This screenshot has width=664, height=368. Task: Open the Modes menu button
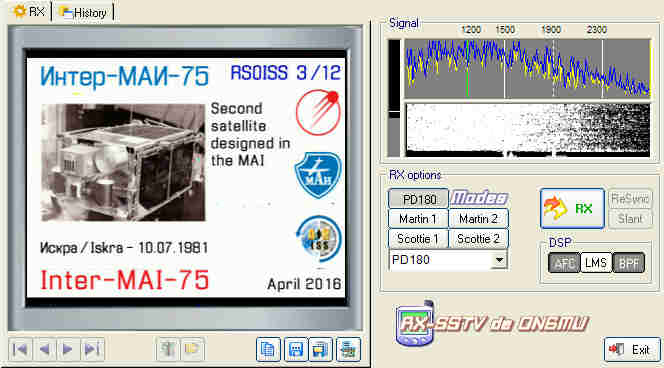pos(479,198)
